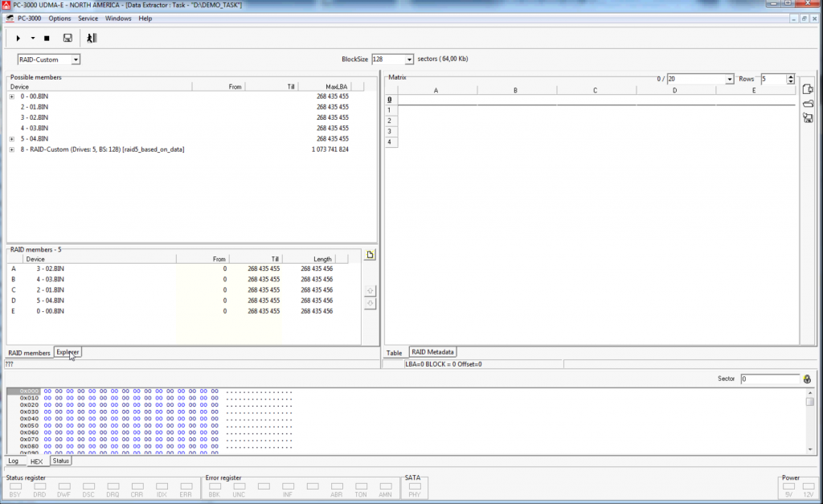Click the Exit running-man toolbar icon
This screenshot has width=823, height=504.
click(x=92, y=38)
